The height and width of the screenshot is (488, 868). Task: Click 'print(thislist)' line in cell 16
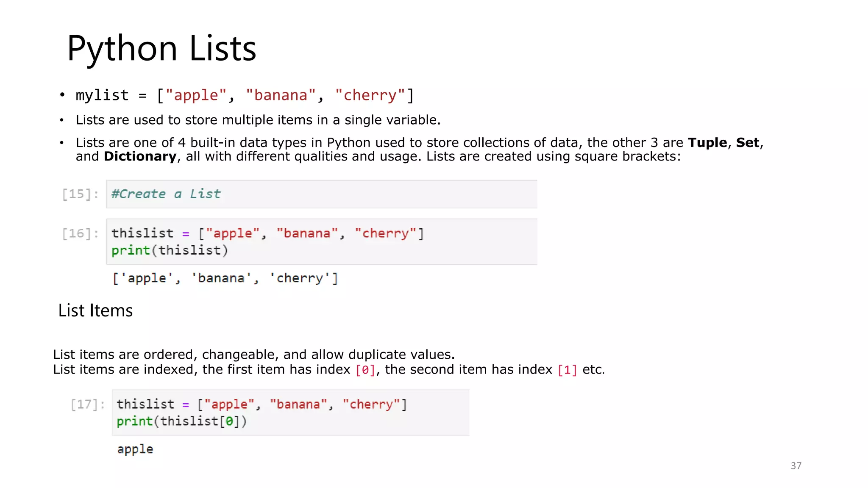pyautogui.click(x=170, y=250)
